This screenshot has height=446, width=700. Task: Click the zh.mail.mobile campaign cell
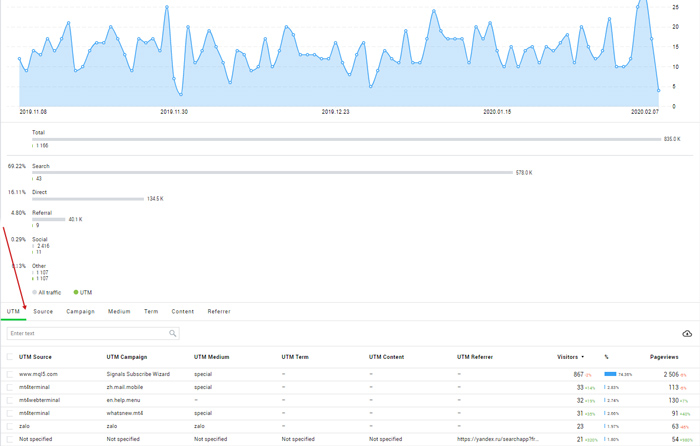coord(125,387)
